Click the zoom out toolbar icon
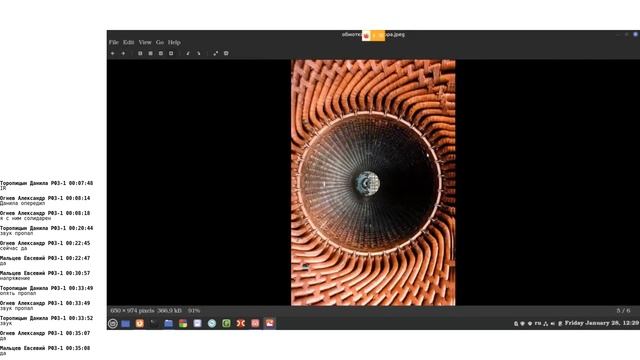Viewport: 640px width, 360px height. pyautogui.click(x=150, y=53)
